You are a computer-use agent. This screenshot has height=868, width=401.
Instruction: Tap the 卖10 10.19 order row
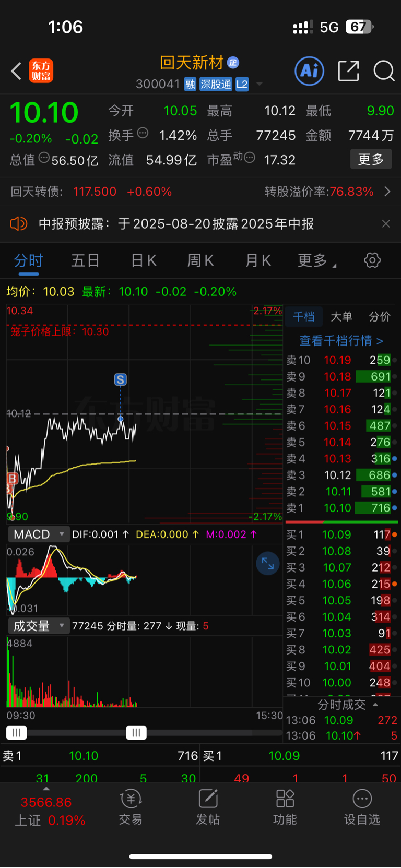point(341,360)
